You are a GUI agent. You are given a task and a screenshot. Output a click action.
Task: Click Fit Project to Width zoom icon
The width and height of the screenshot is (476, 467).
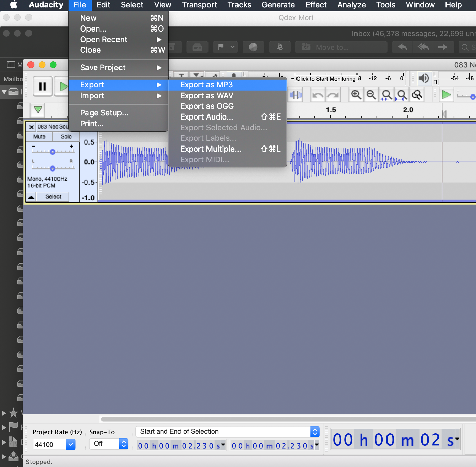coord(401,95)
